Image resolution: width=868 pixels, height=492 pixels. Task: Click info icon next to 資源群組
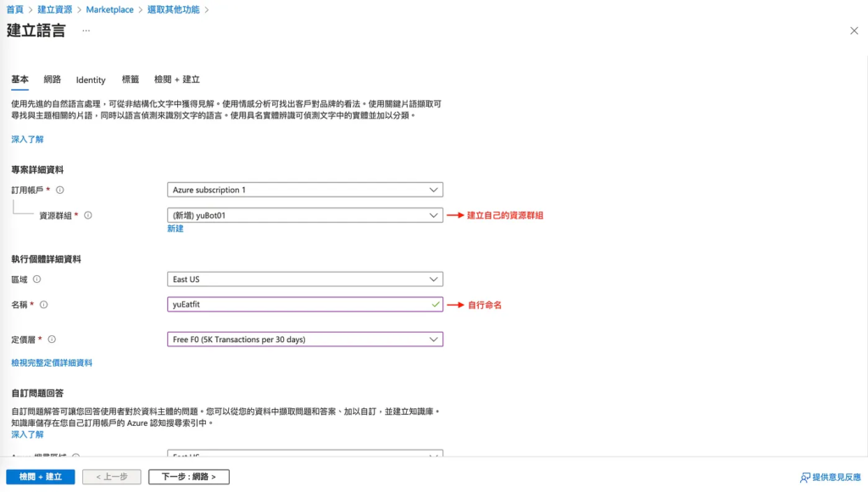click(x=88, y=216)
